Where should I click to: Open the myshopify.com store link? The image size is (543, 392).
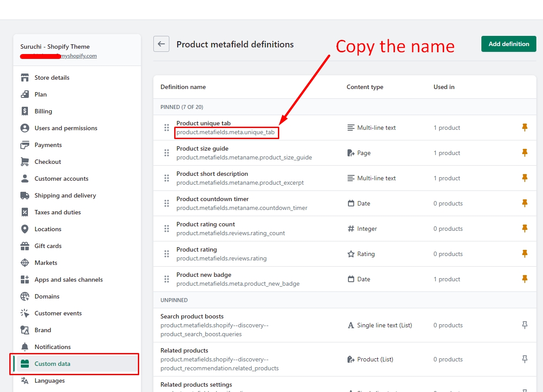click(79, 56)
